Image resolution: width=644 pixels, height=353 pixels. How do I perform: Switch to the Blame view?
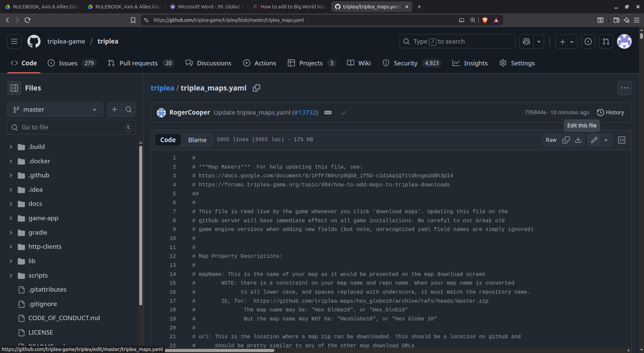coord(197,140)
